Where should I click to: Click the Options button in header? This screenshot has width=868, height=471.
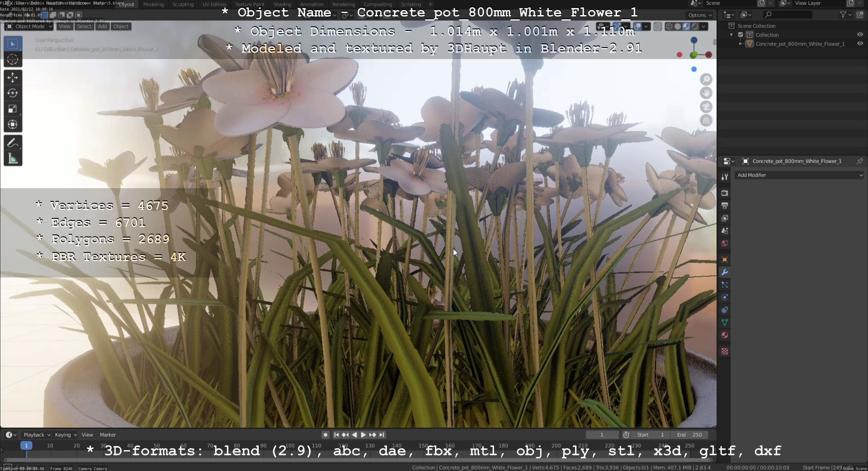coord(700,15)
